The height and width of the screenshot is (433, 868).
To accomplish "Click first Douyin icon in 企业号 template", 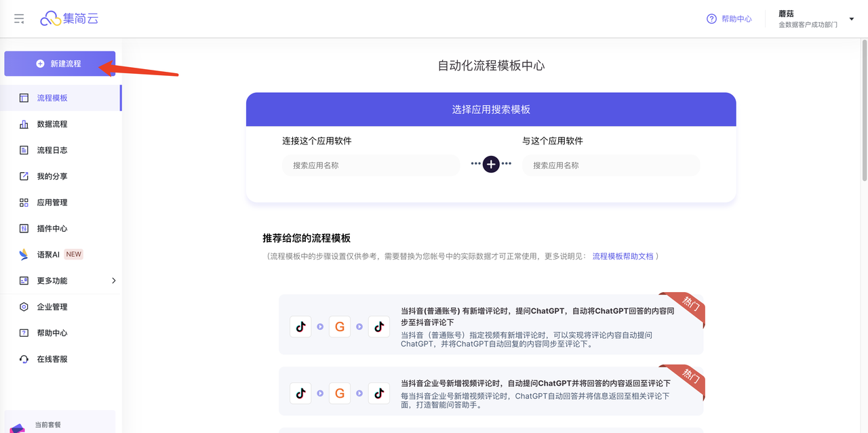I will (300, 393).
